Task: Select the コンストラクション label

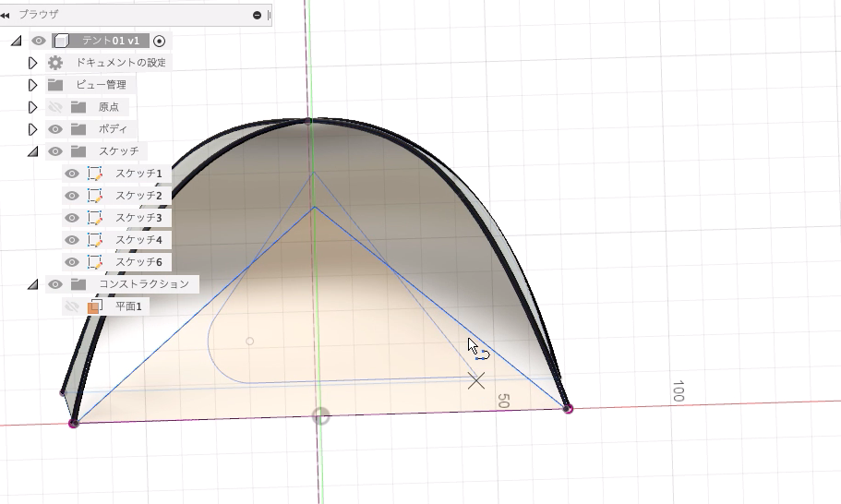Action: (x=144, y=284)
